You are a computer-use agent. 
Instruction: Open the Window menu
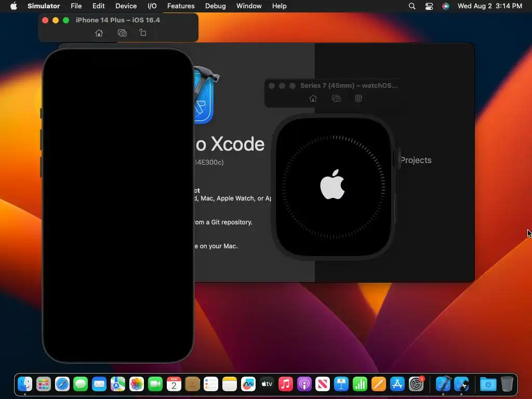point(249,6)
